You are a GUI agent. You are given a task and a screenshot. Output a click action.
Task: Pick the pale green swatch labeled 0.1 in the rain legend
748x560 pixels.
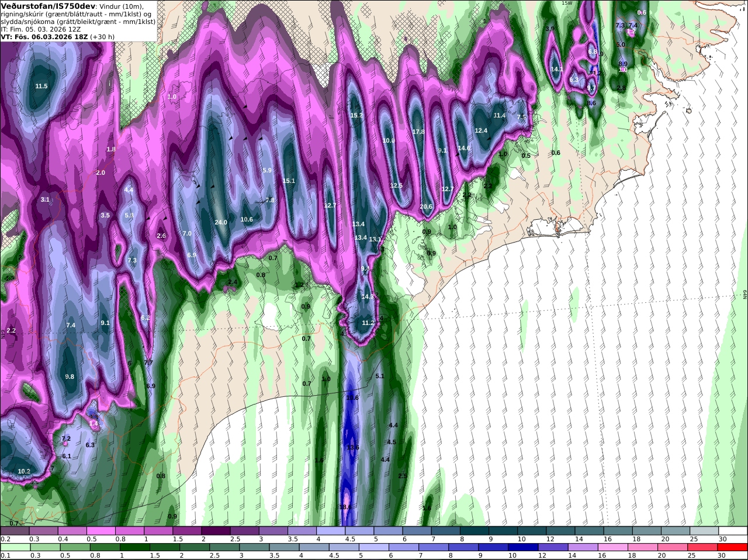point(15,547)
